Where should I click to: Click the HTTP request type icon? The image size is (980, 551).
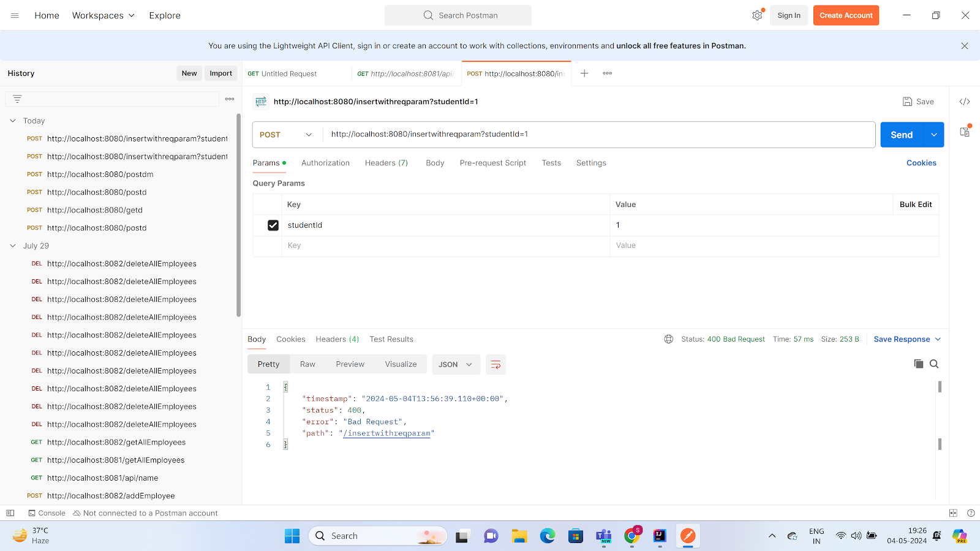(x=261, y=102)
